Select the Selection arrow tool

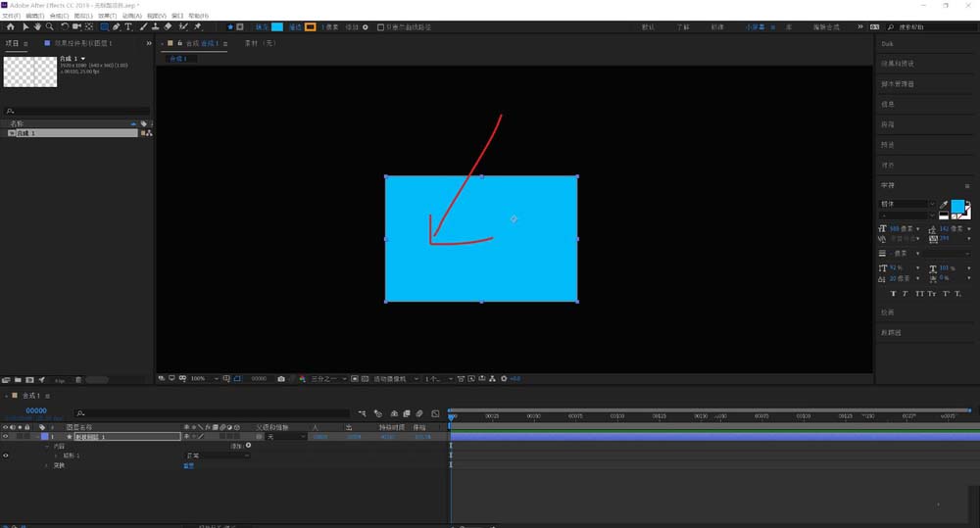[x=25, y=26]
